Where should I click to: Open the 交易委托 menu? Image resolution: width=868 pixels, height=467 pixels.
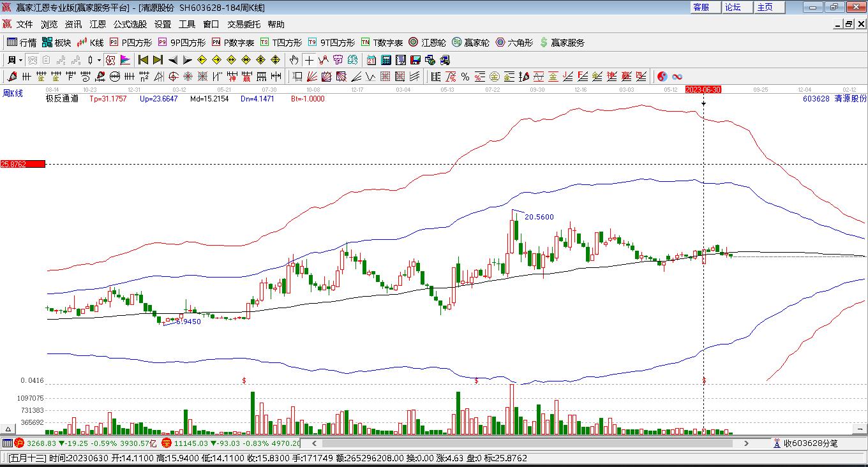(x=244, y=24)
